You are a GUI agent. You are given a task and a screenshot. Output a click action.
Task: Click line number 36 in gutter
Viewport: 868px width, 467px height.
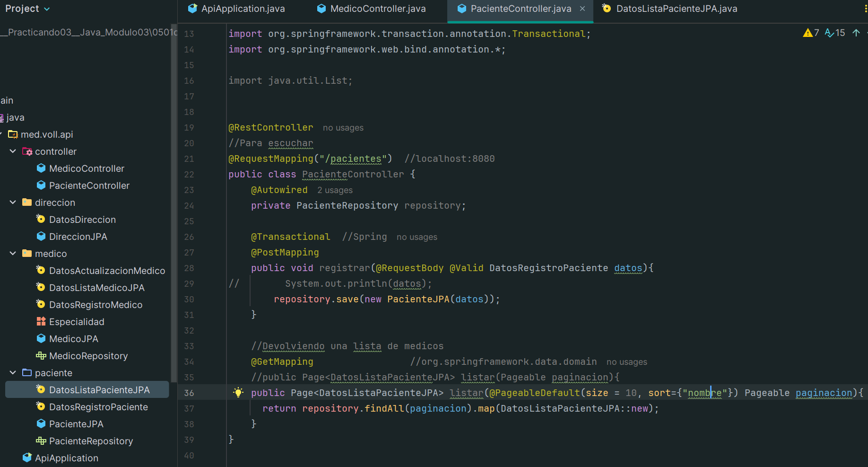click(189, 393)
